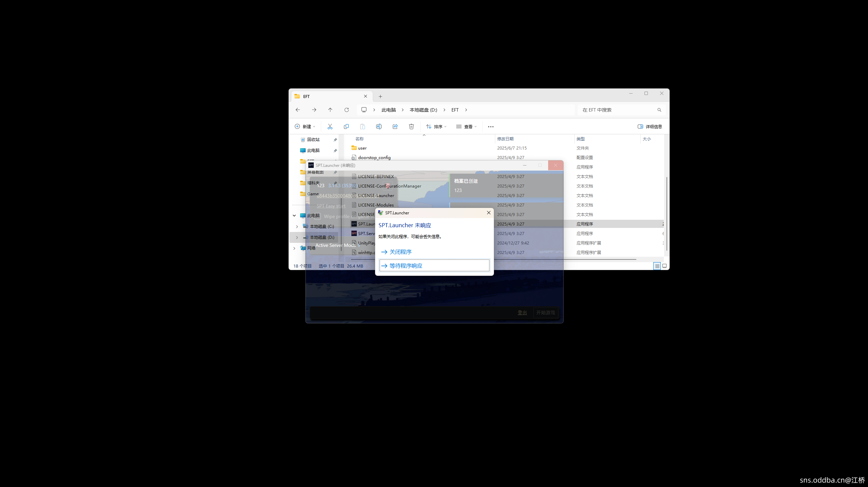This screenshot has width=868, height=487.
Task: Sort by the 名称 column header
Action: point(359,139)
